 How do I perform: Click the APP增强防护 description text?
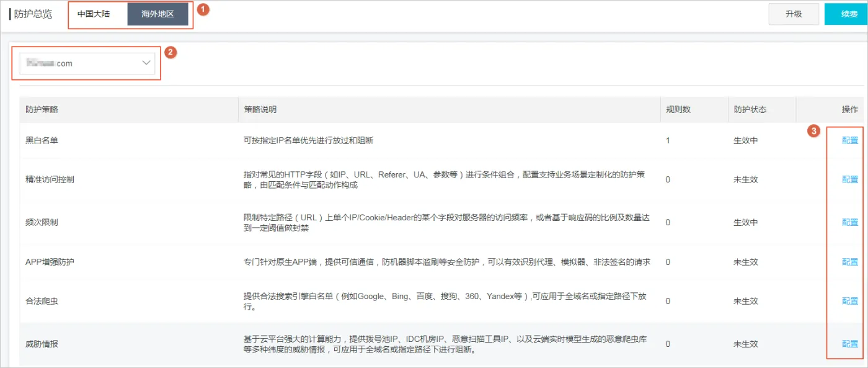[447, 262]
